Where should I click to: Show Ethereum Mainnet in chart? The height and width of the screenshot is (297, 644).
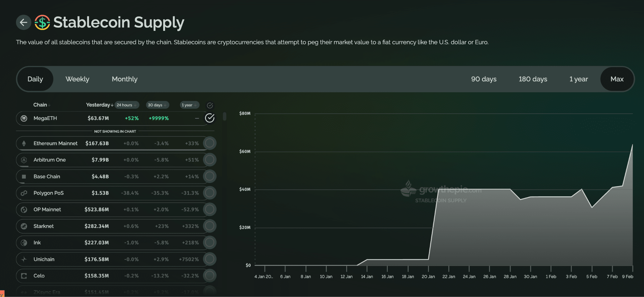209,143
